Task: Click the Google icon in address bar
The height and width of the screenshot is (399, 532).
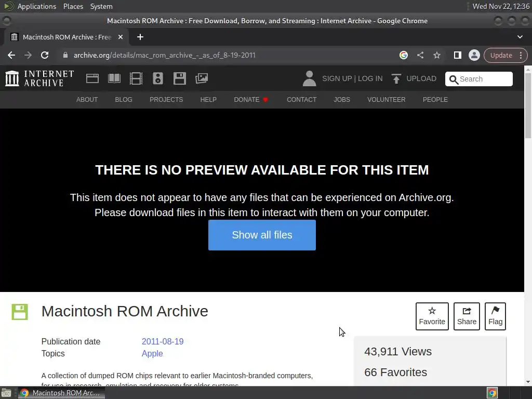Action: pos(403,55)
